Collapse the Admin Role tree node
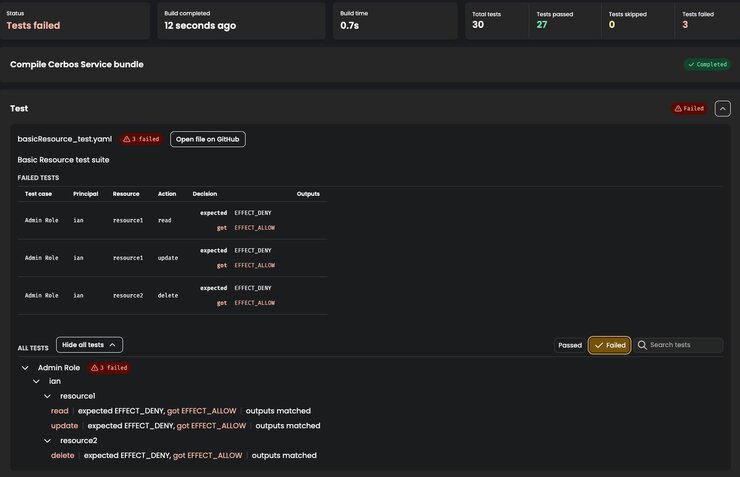 (25, 368)
